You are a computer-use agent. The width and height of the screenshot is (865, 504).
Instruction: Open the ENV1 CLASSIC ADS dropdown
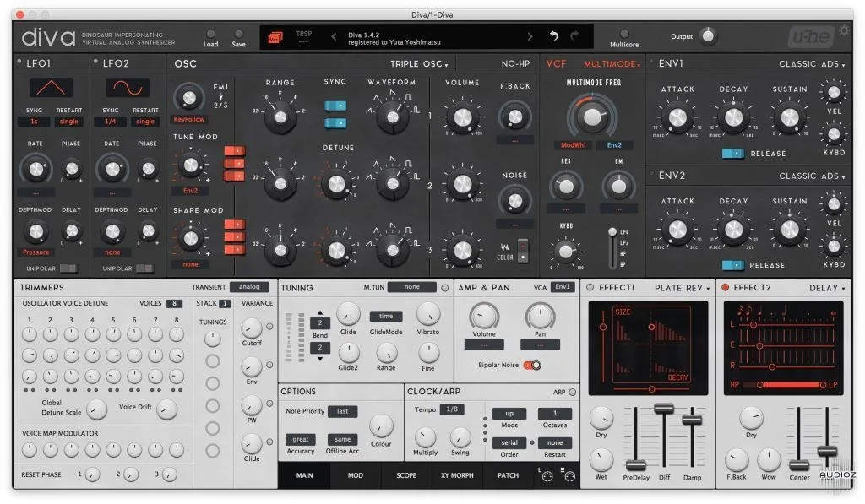point(812,64)
